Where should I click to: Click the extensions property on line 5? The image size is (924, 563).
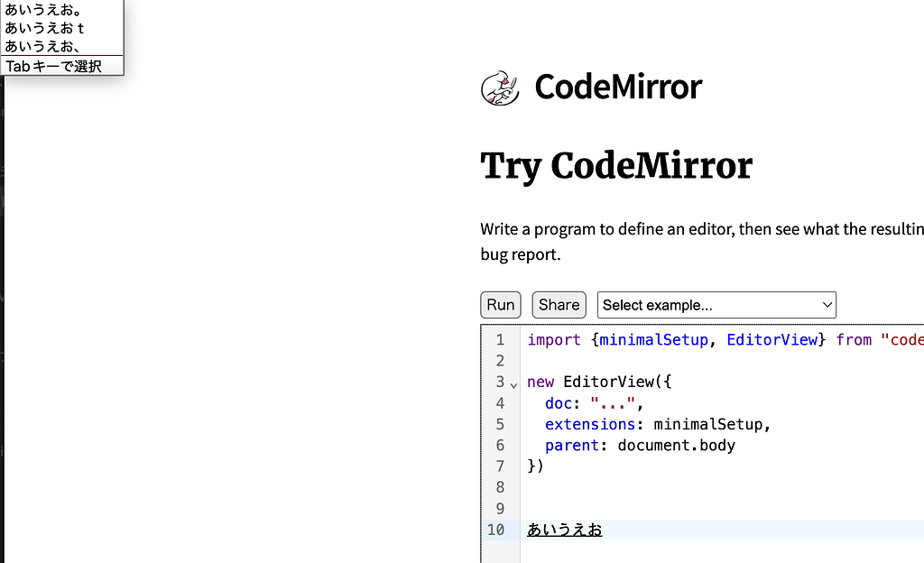click(590, 424)
